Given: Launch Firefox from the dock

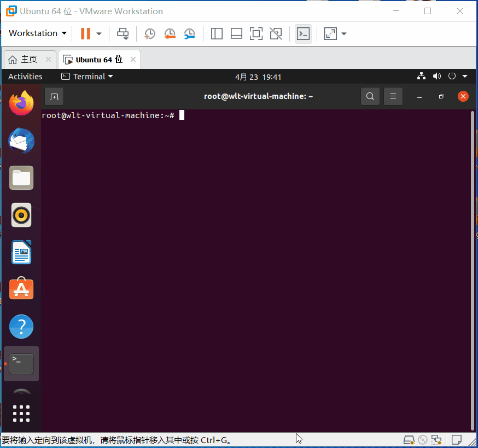Looking at the screenshot, I should click(21, 103).
